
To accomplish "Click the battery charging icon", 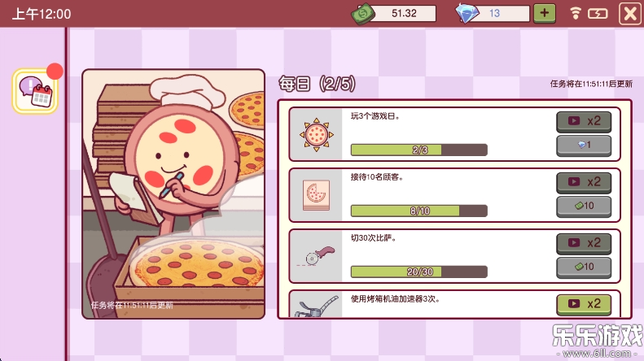I will click(x=597, y=14).
